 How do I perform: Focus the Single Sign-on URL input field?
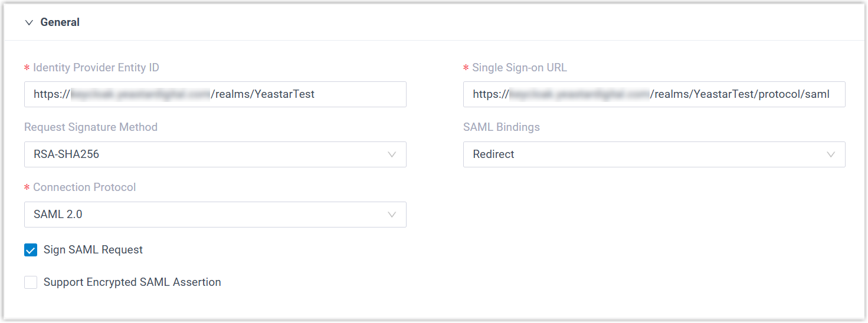point(654,94)
